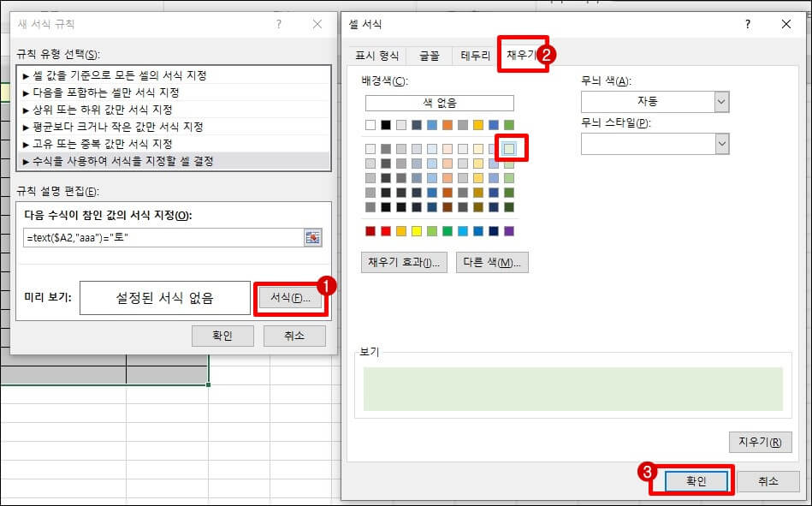Pick the dark slate blue swatch in the top theme row
812x506 pixels.
click(417, 125)
